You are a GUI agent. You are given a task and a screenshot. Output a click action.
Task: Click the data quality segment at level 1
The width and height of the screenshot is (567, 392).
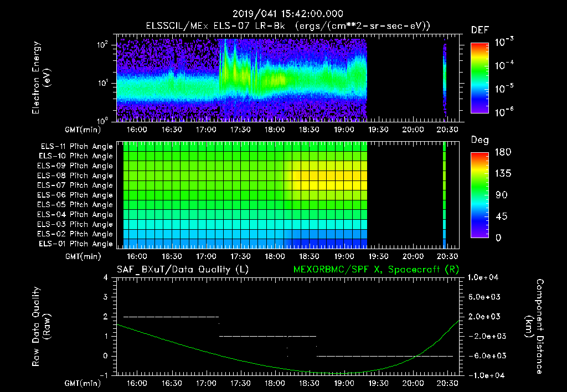pos(267,336)
